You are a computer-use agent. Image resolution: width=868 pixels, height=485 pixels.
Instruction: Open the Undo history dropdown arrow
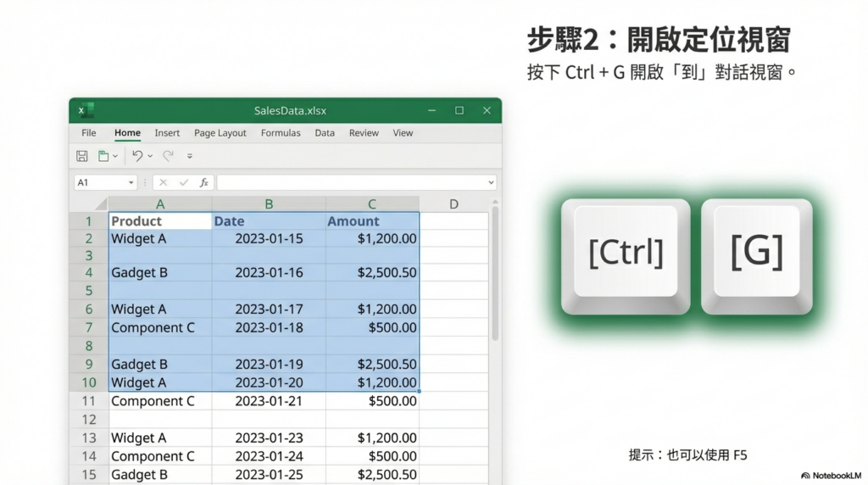click(150, 156)
